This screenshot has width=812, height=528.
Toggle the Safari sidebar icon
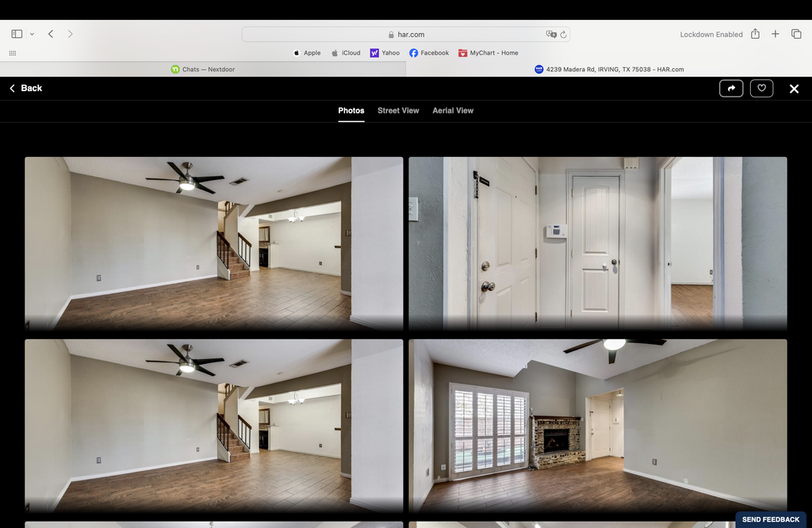[17, 34]
